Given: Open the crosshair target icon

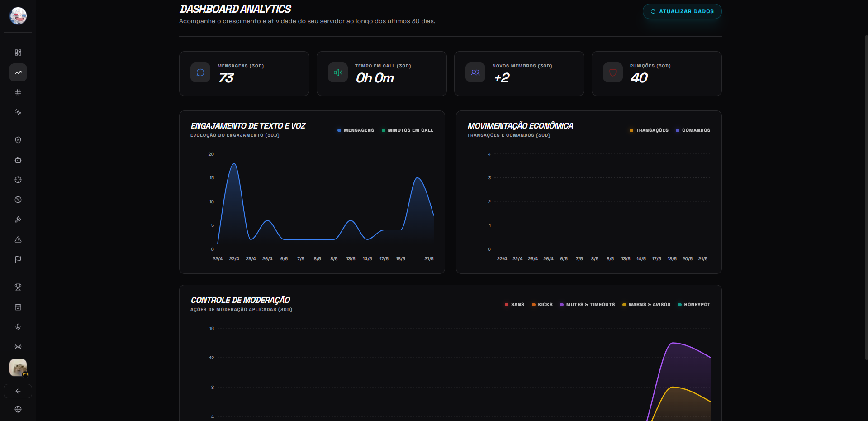Looking at the screenshot, I should pyautogui.click(x=18, y=180).
